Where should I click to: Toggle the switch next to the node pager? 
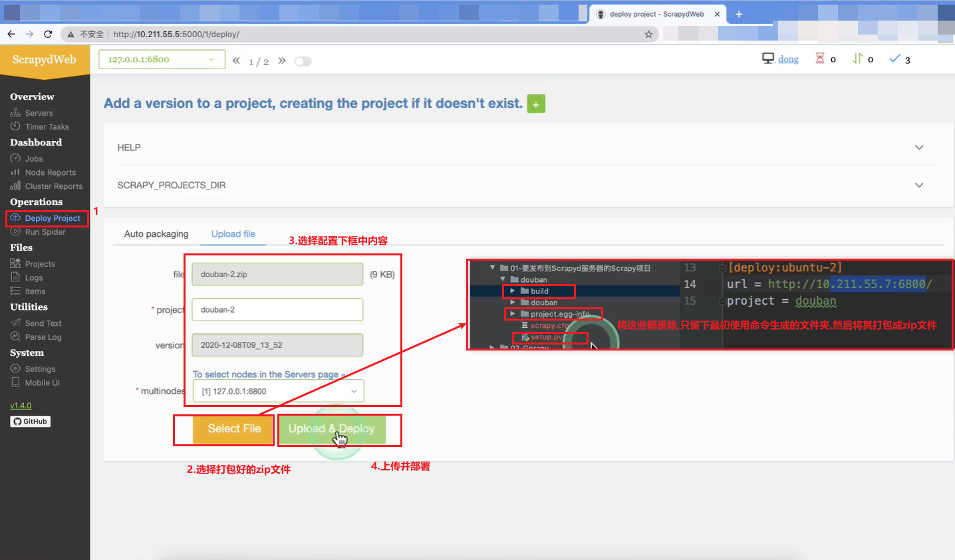point(303,61)
